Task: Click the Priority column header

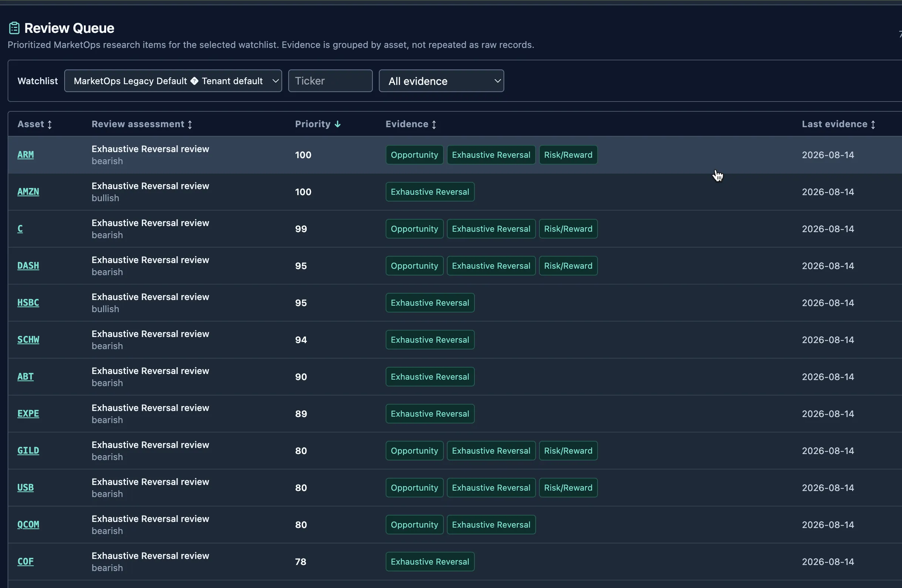Action: click(318, 124)
